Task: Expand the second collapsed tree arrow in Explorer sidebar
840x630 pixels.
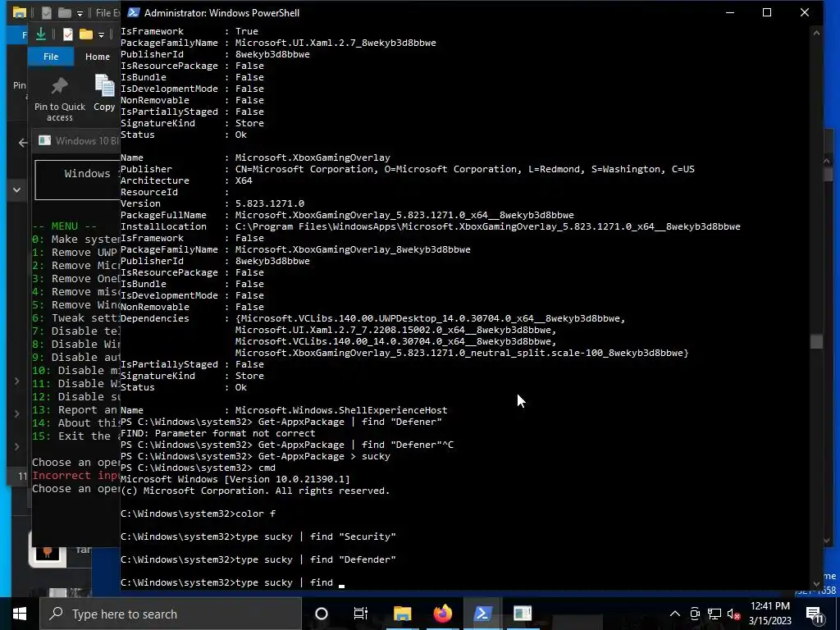Action: point(16,413)
